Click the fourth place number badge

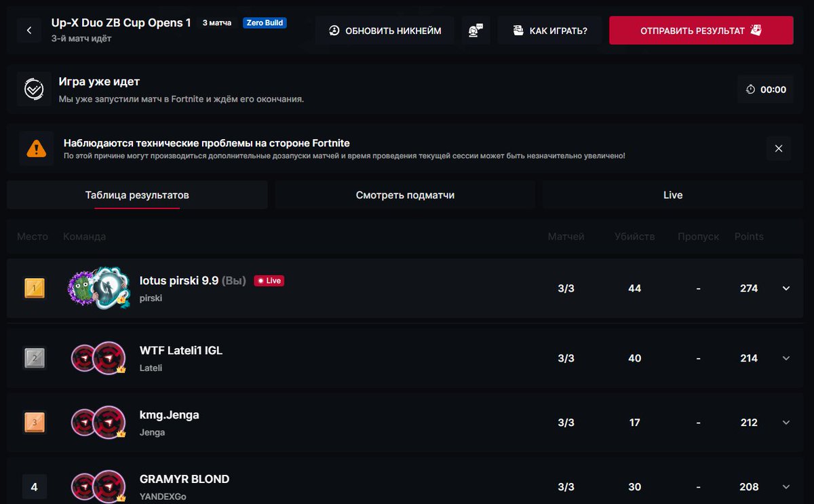(35, 486)
